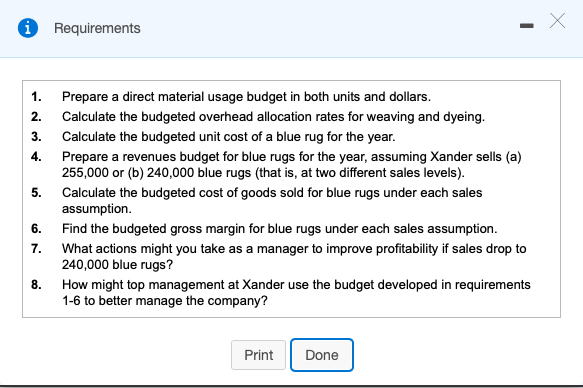The height and width of the screenshot is (388, 583).
Task: Select requirement 7 'What actions might you take' text
Action: coord(144,249)
